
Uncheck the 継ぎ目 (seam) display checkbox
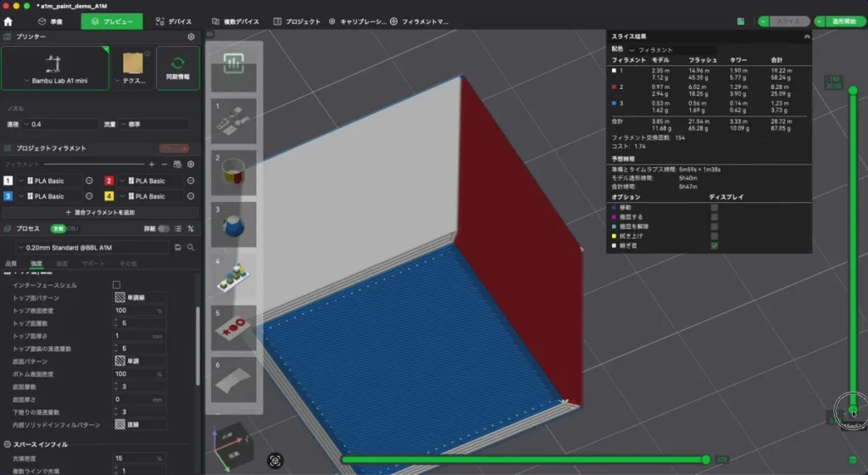coord(714,245)
